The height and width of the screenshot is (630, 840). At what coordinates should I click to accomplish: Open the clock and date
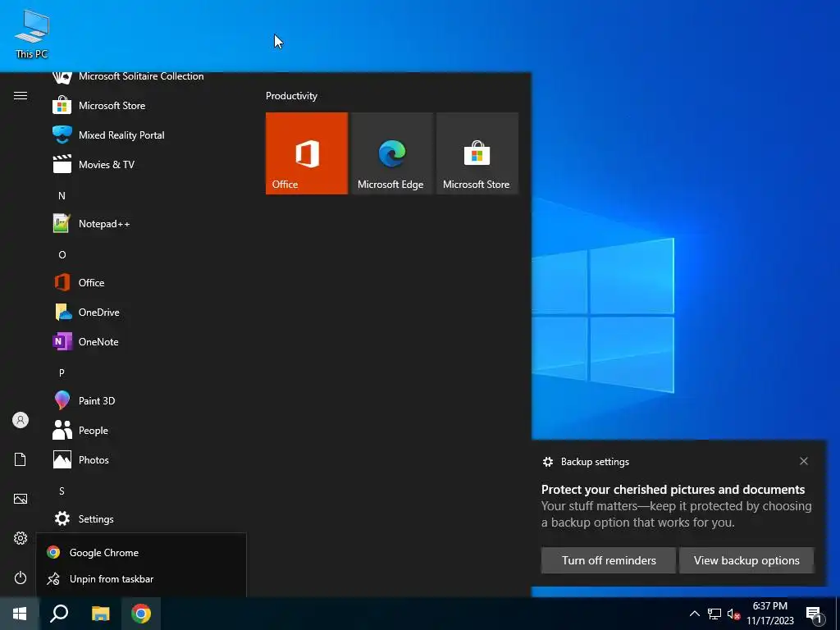coord(770,614)
